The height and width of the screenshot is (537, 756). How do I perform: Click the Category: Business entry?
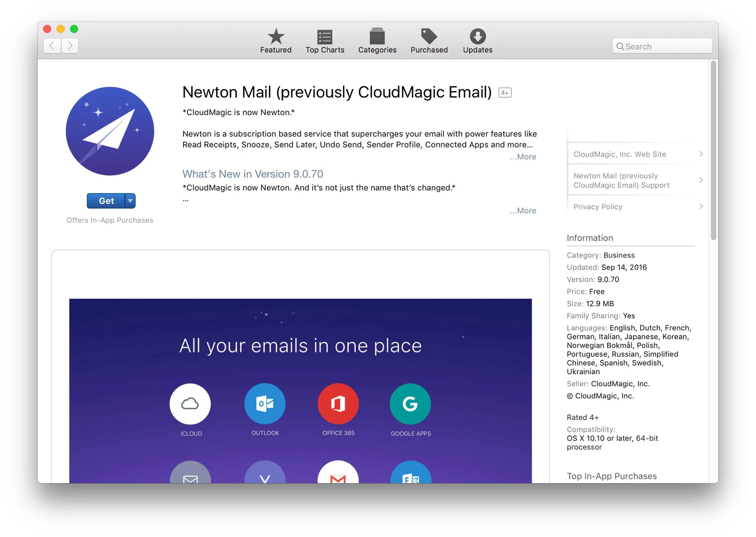coord(601,255)
